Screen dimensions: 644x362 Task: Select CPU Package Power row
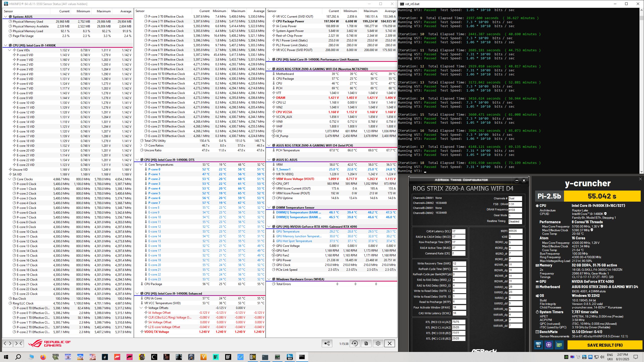click(332, 21)
